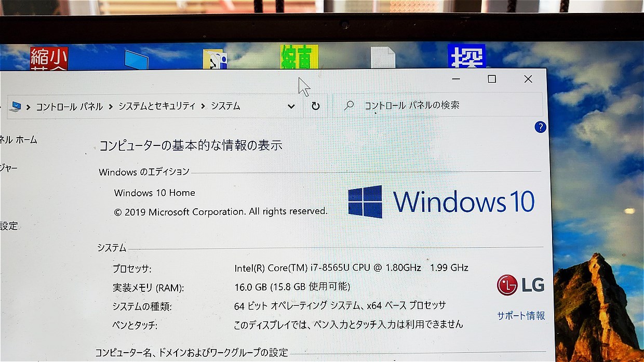Click the システム breadcrumb

[x=225, y=106]
